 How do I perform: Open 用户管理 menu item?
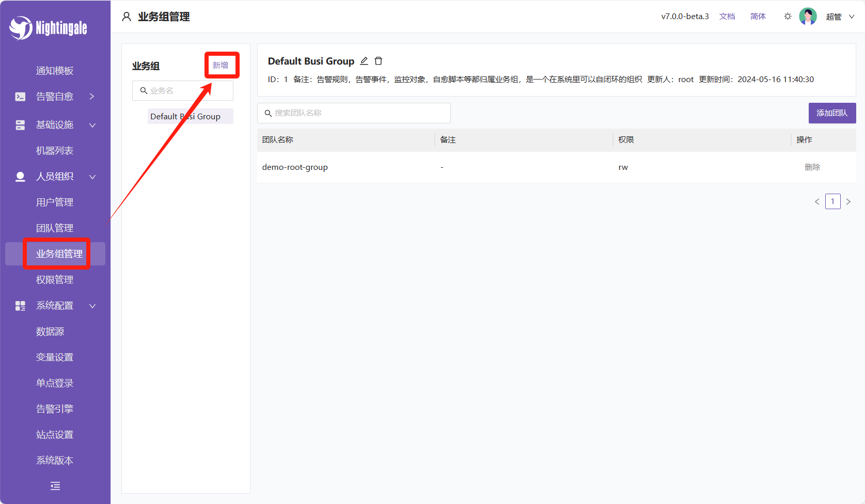[x=55, y=202]
